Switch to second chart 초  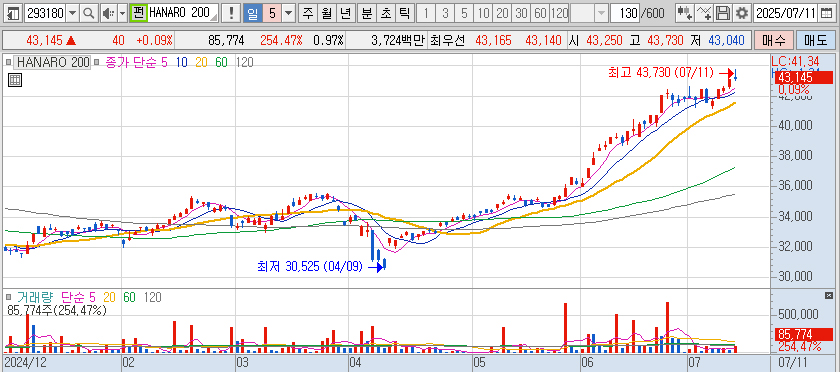click(385, 13)
